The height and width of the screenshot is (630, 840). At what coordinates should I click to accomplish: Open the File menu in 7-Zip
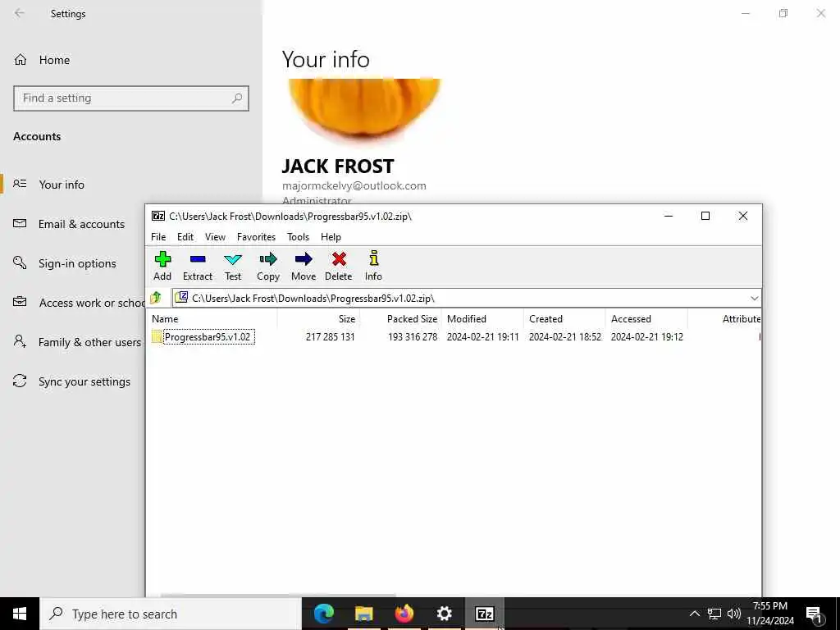tap(158, 237)
